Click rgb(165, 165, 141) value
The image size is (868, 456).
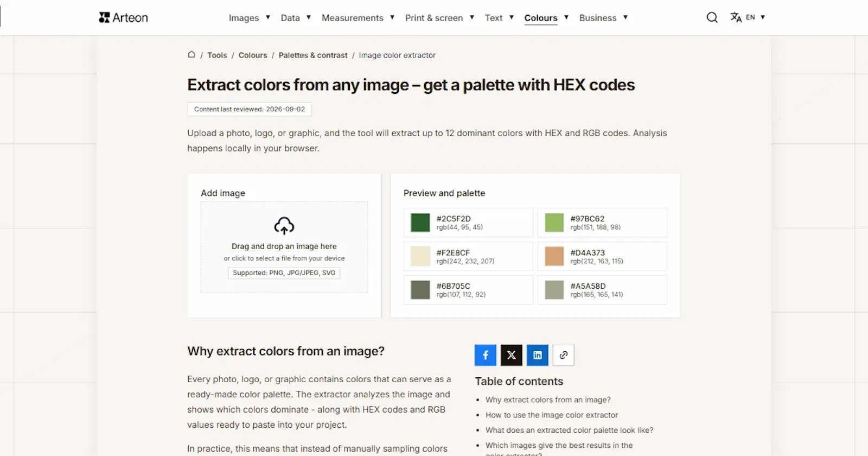[x=597, y=295]
